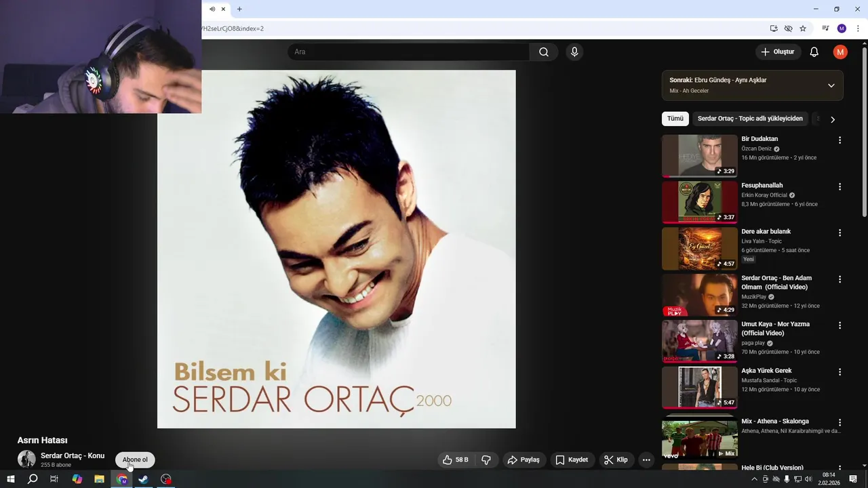Open Aşka Yürek Gerek video title
Image resolution: width=868 pixels, height=488 pixels.
click(766, 371)
